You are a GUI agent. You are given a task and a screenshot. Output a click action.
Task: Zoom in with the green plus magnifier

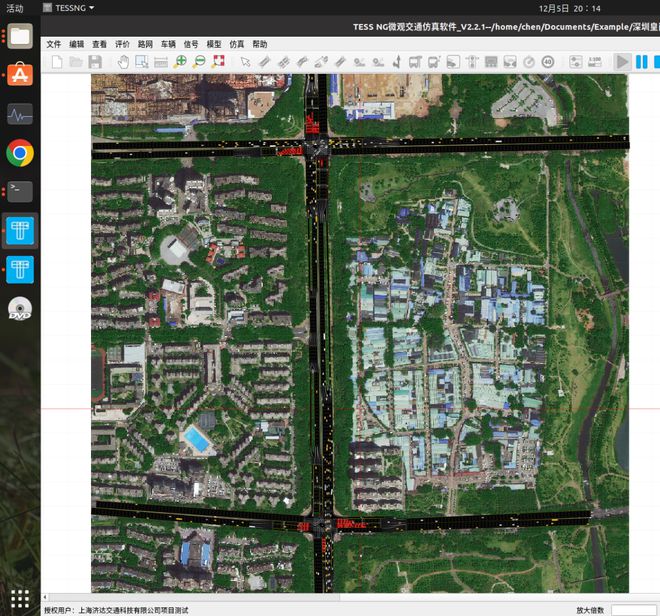click(x=180, y=62)
